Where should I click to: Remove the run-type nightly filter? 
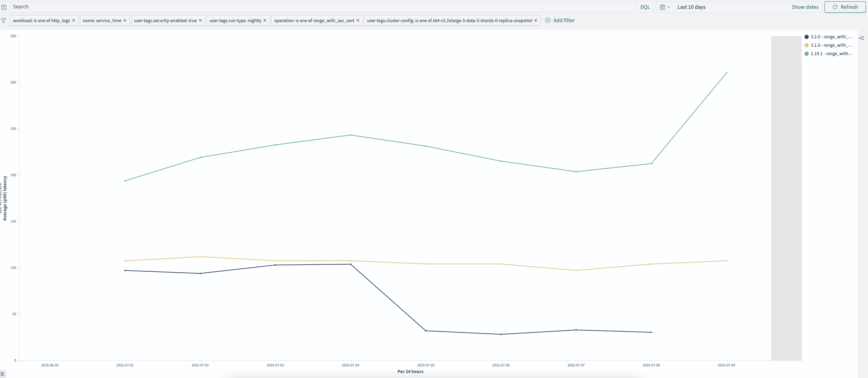265,20
